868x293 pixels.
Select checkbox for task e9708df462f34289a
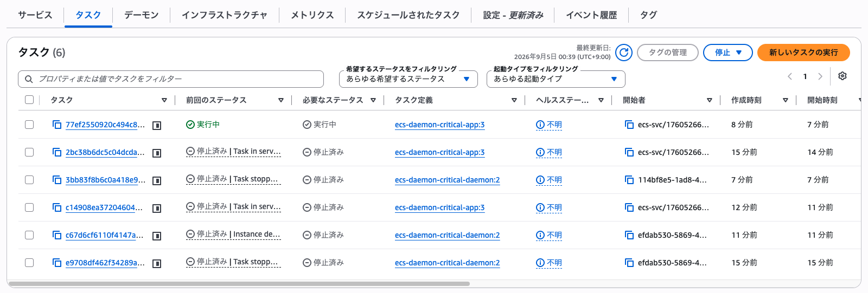click(x=29, y=263)
